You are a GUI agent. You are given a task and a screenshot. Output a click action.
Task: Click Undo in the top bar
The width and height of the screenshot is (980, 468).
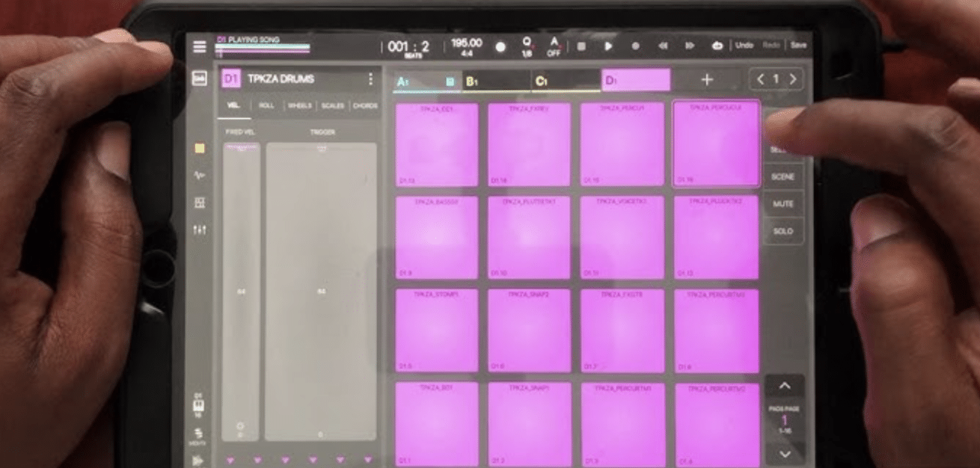744,46
